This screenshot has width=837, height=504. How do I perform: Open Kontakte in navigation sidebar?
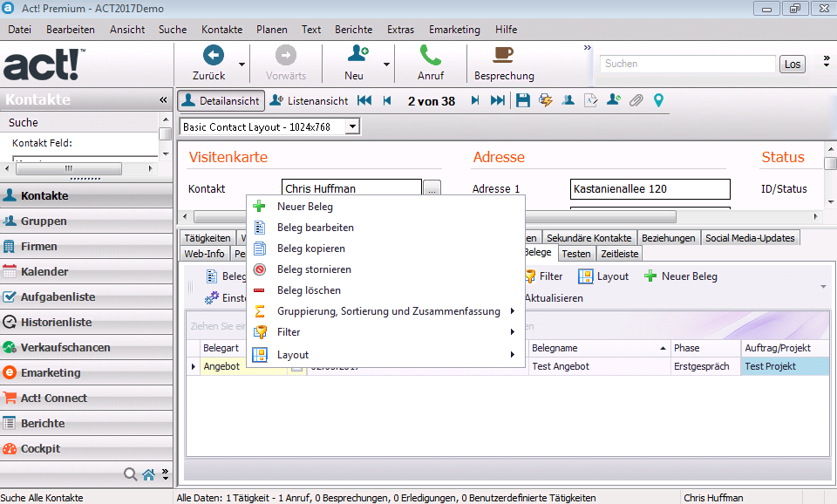86,195
